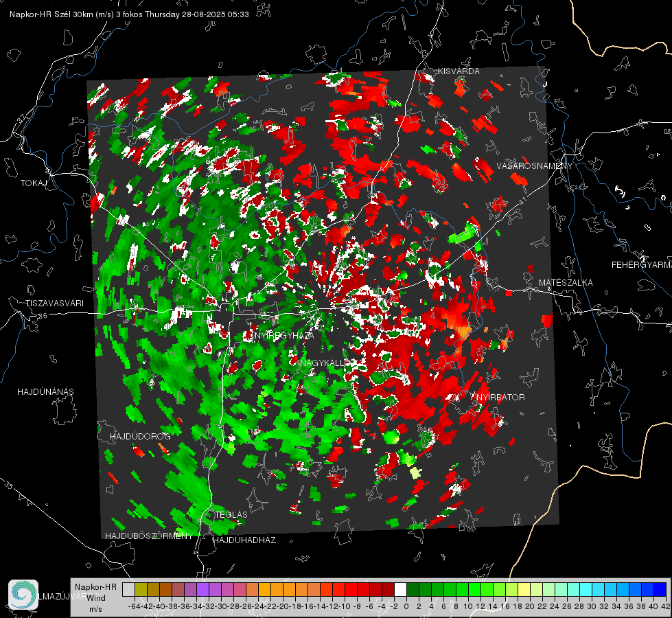Click the legend value -10
Image resolution: width=672 pixels, height=618 pixels.
345,606
